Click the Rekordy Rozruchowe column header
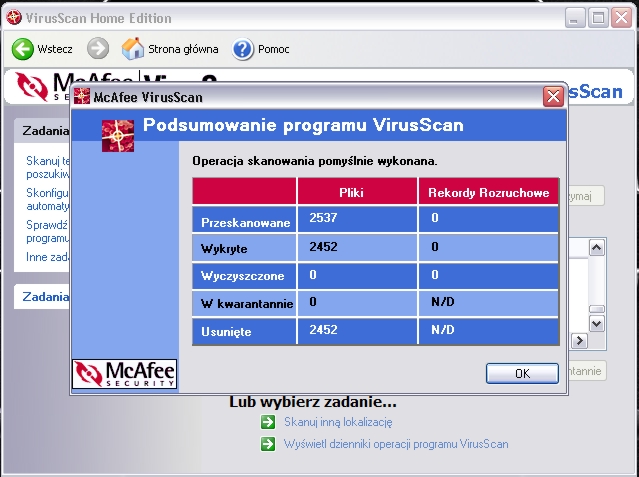 [488, 191]
